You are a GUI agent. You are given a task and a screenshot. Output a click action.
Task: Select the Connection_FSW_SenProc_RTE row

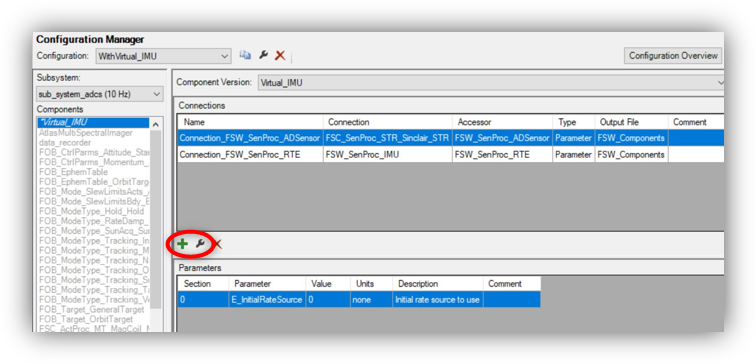tap(450, 155)
